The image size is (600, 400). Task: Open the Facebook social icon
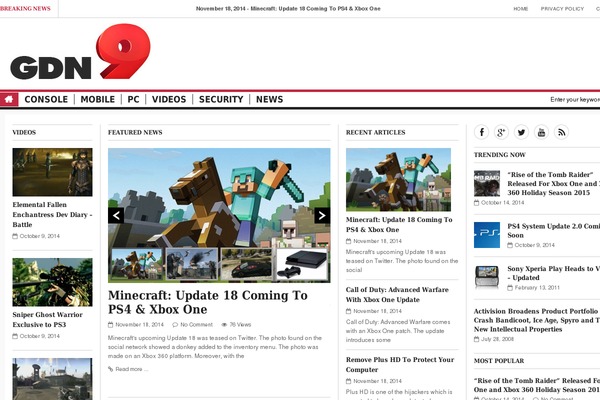click(481, 132)
